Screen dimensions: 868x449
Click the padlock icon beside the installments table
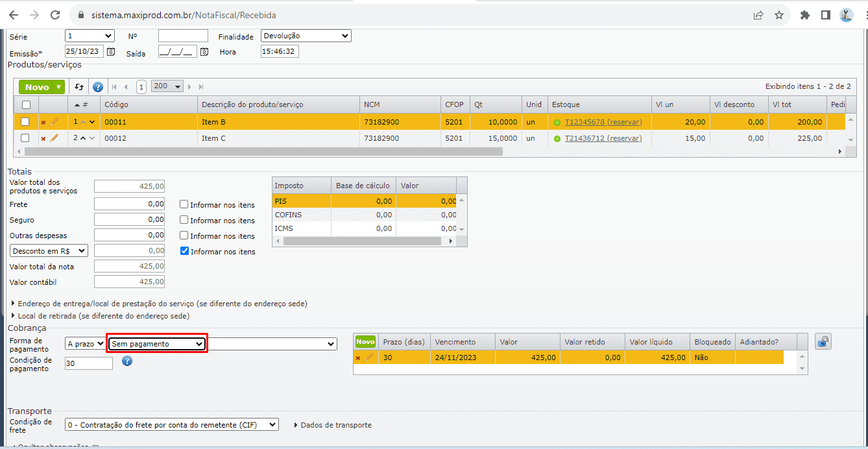tap(823, 342)
